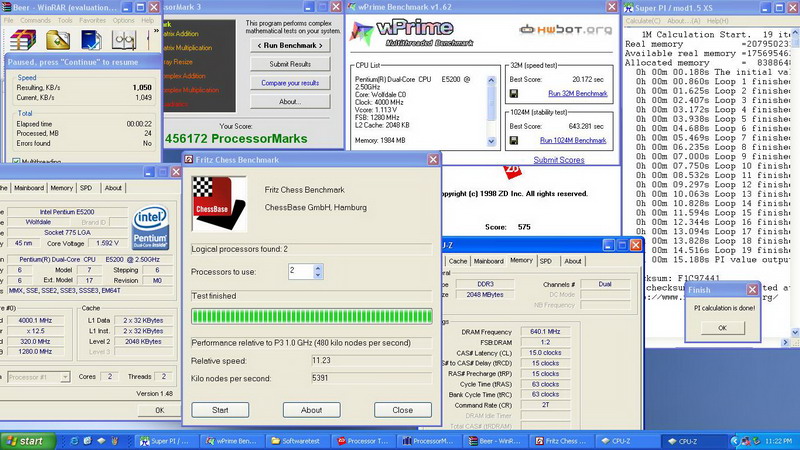Switch to the Beer - WinR... taskbar button
Screen dimensions: 800x450
(493, 441)
